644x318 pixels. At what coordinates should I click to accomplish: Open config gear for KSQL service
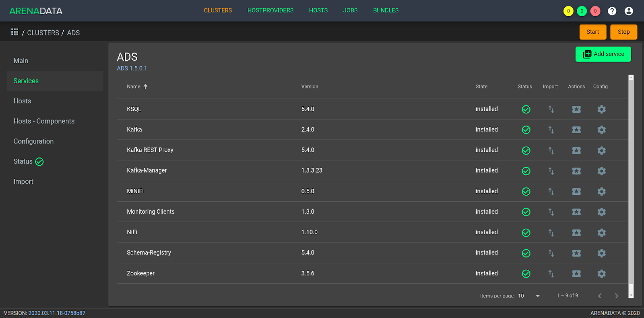(x=601, y=109)
